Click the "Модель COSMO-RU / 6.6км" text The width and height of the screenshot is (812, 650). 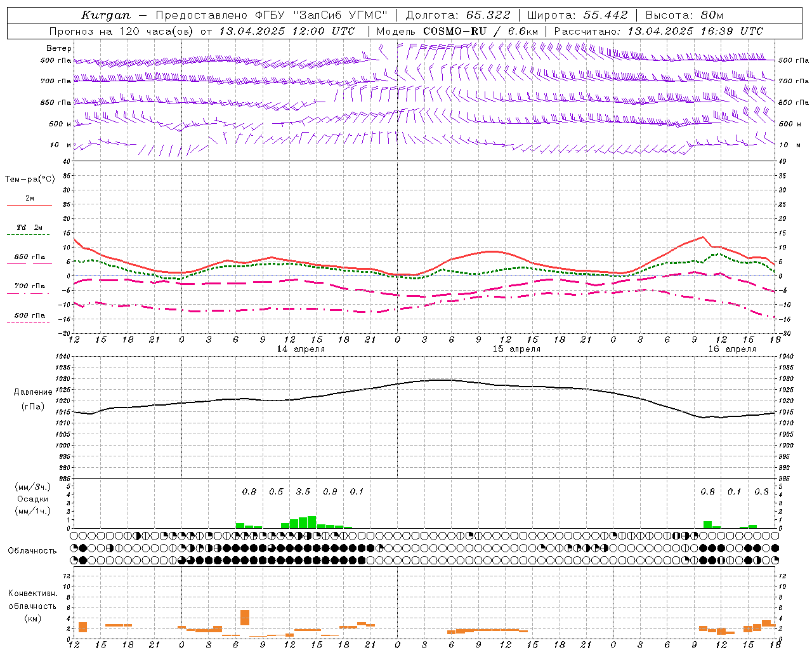(457, 31)
